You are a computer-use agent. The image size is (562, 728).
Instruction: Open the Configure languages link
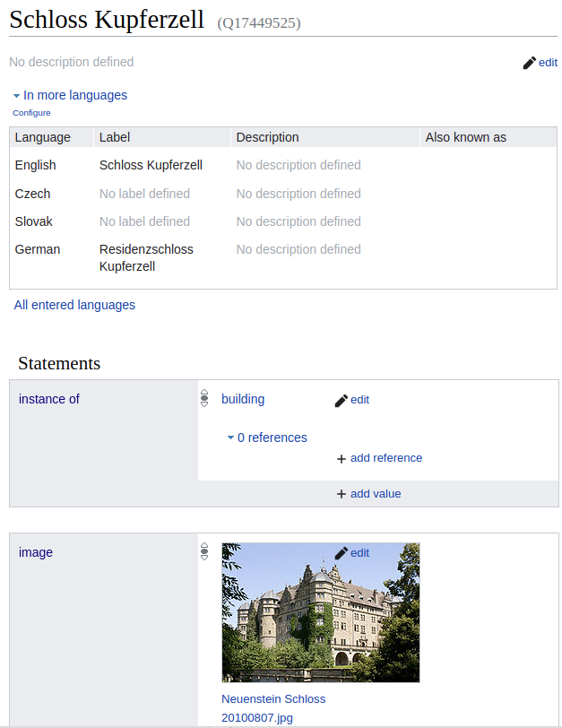coord(31,113)
